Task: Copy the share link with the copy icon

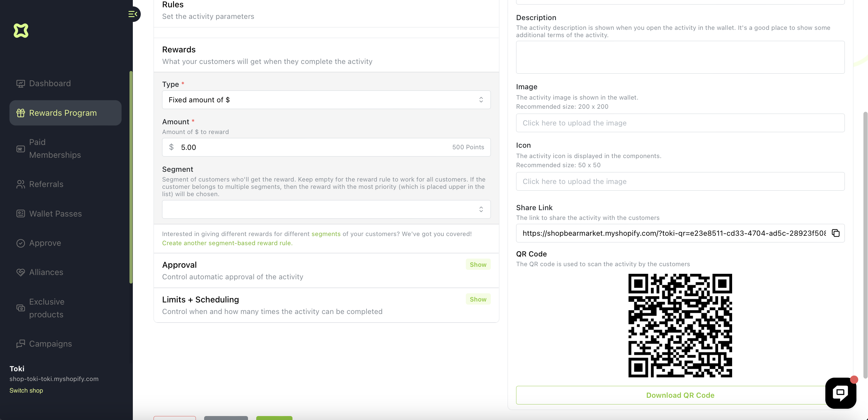Action: click(x=835, y=233)
